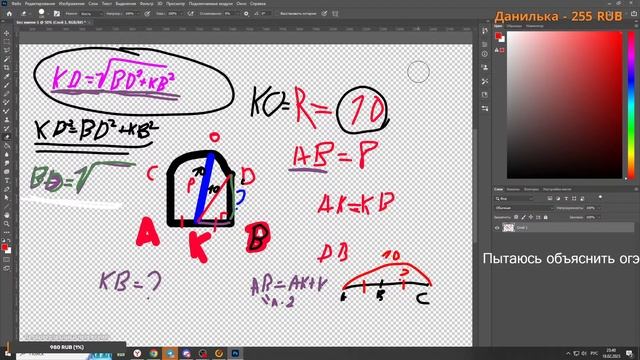This screenshot has width=640, height=360.
Task: Open the Изображение menu
Action: (x=72, y=4)
